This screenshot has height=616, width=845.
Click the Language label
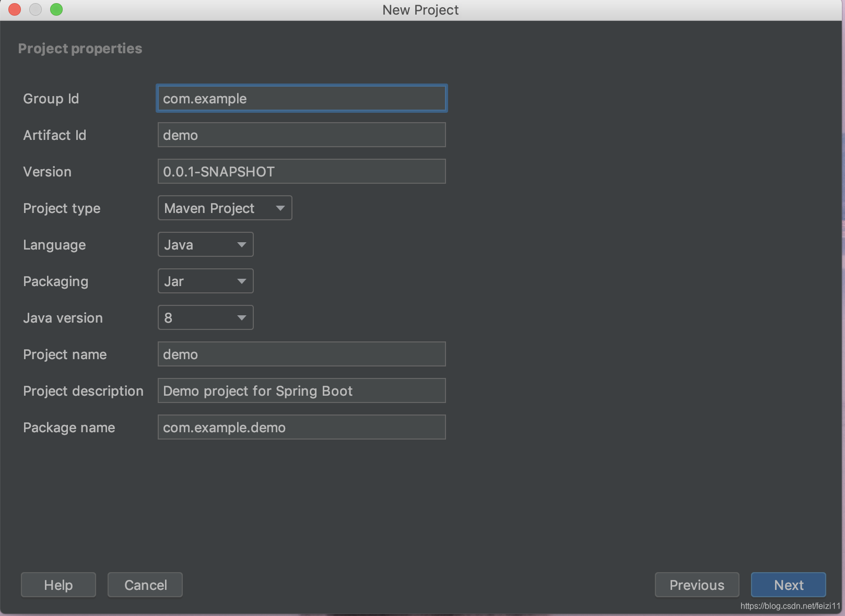point(54,245)
